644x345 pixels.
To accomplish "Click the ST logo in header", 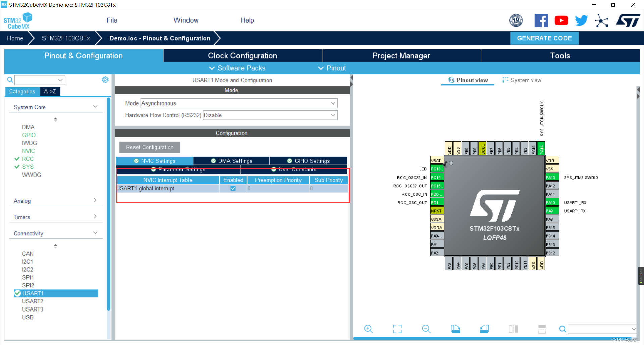I will coord(628,21).
